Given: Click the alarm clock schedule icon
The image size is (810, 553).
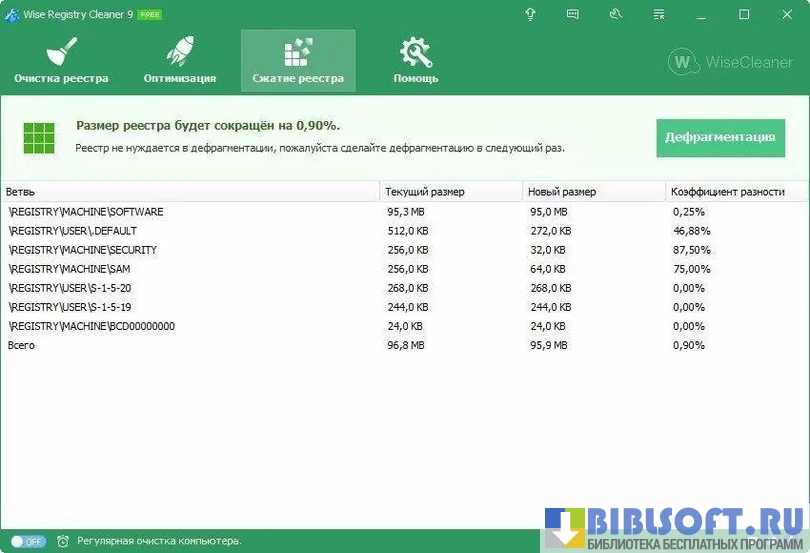Looking at the screenshot, I should 63,541.
